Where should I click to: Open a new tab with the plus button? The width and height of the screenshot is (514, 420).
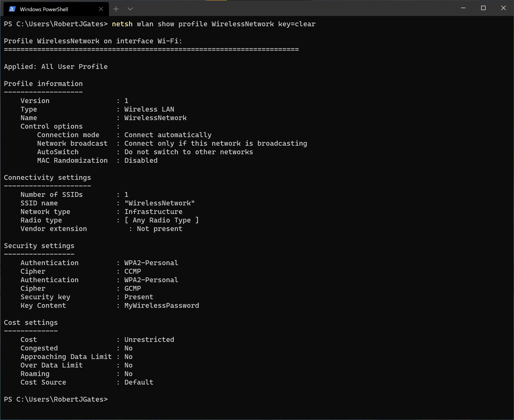(116, 9)
